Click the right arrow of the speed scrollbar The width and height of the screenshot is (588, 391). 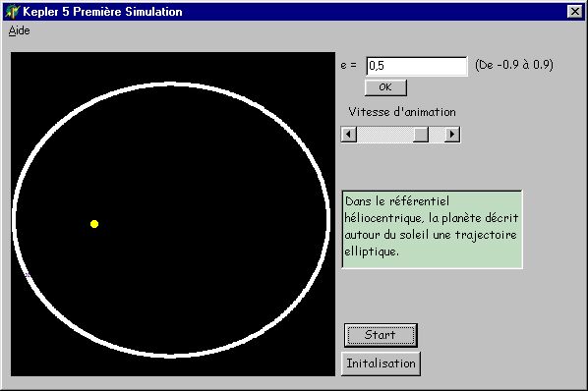click(452, 134)
